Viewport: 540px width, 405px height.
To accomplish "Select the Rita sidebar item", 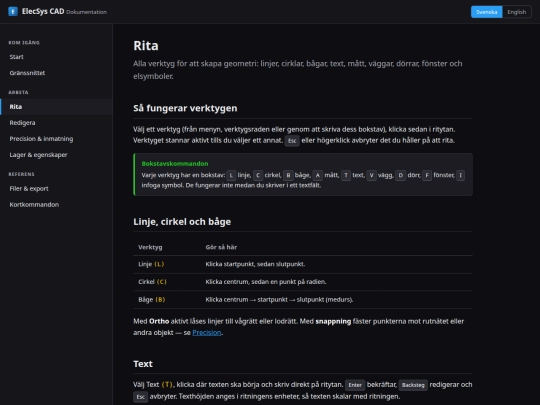I will 56,107.
